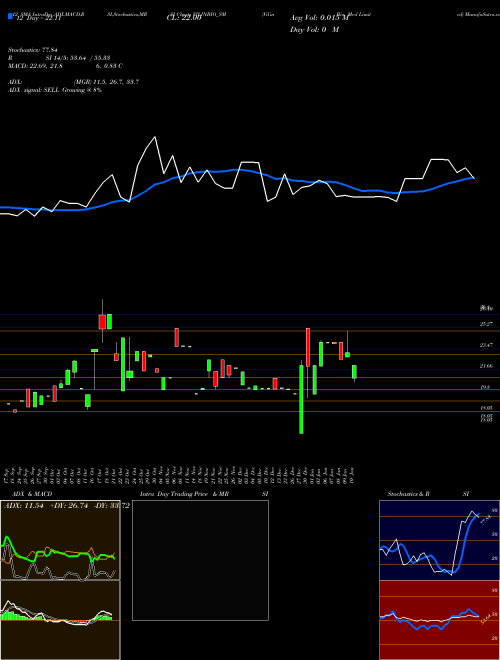Click the MACD histogram panel
The height and width of the screenshot is (660, 500).
[x=60, y=620]
